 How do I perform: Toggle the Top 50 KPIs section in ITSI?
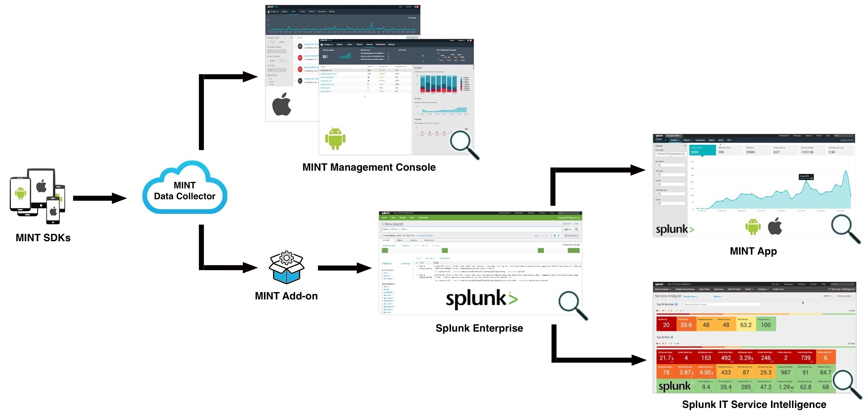pos(673,338)
